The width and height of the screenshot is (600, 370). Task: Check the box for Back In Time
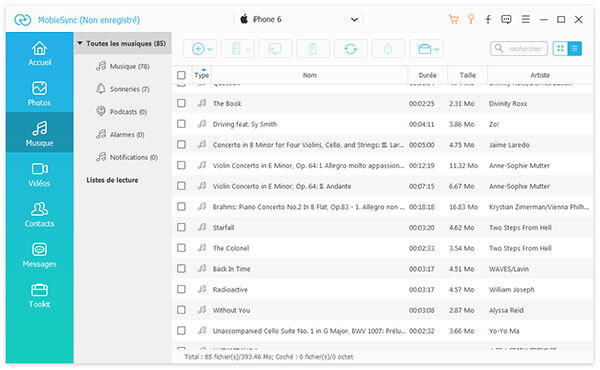(181, 269)
